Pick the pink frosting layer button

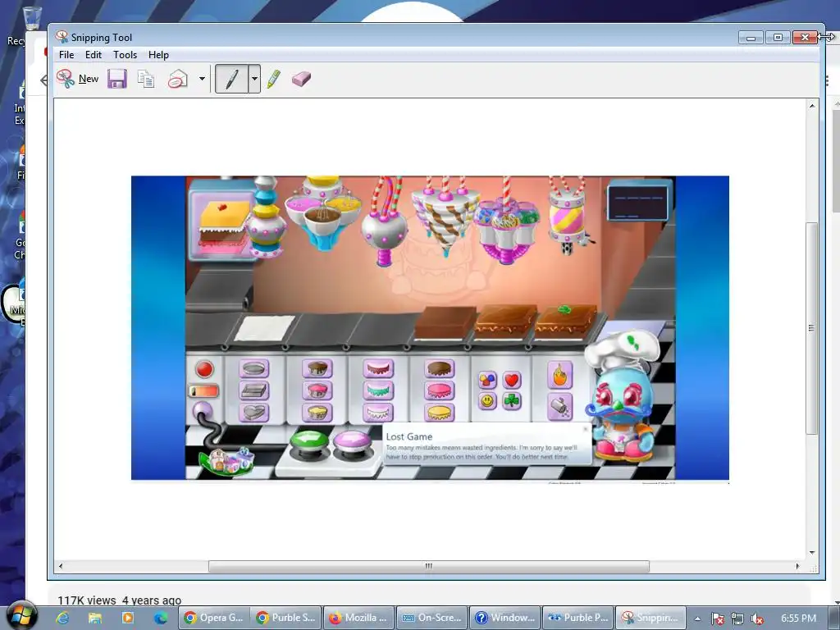[x=378, y=368]
